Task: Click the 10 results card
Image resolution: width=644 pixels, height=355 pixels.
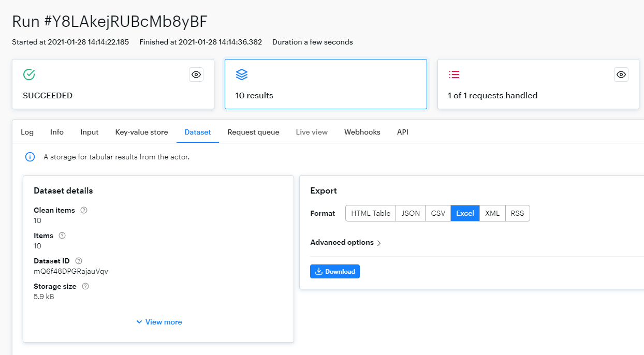Action: (326, 84)
